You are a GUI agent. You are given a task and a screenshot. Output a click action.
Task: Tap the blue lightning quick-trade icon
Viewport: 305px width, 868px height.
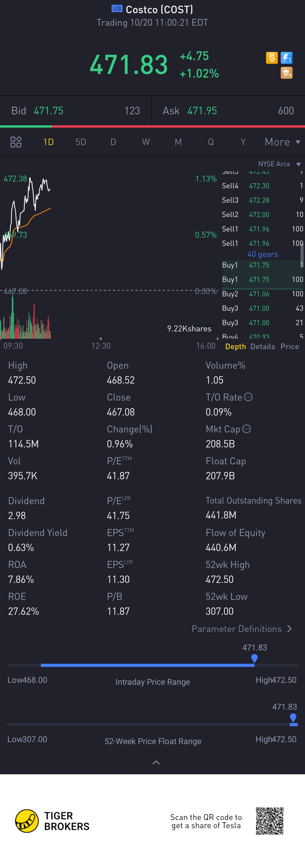[286, 58]
